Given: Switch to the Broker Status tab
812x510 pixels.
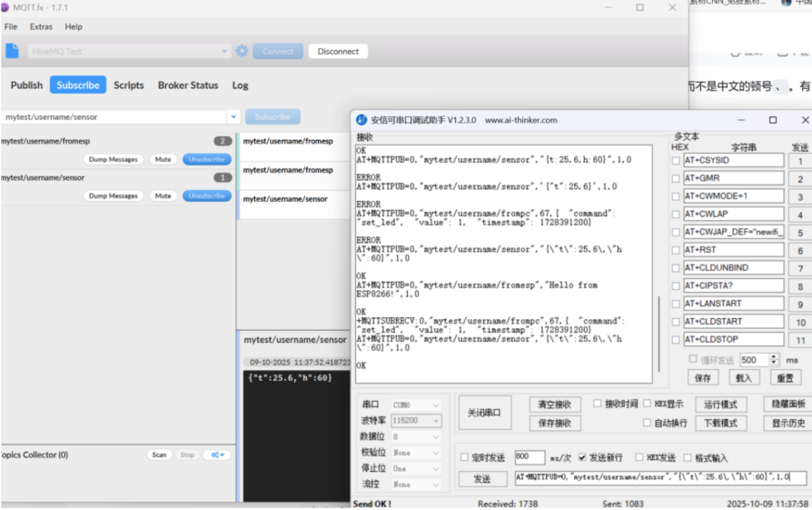Looking at the screenshot, I should [188, 85].
